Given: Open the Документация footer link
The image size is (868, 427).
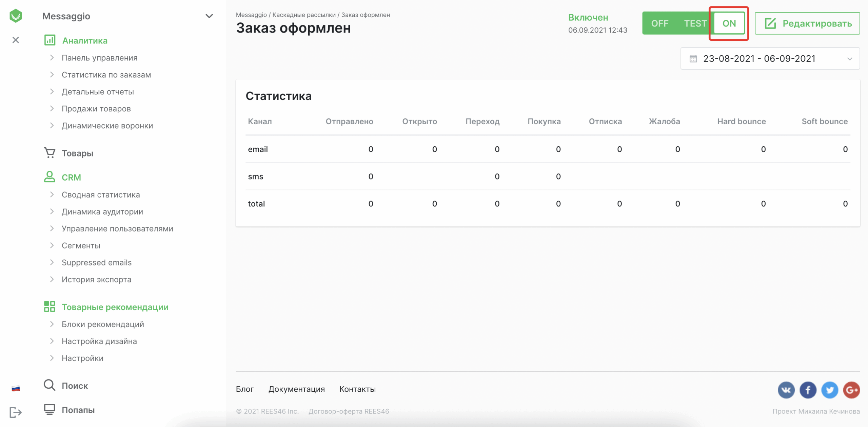Looking at the screenshot, I should pyautogui.click(x=296, y=389).
